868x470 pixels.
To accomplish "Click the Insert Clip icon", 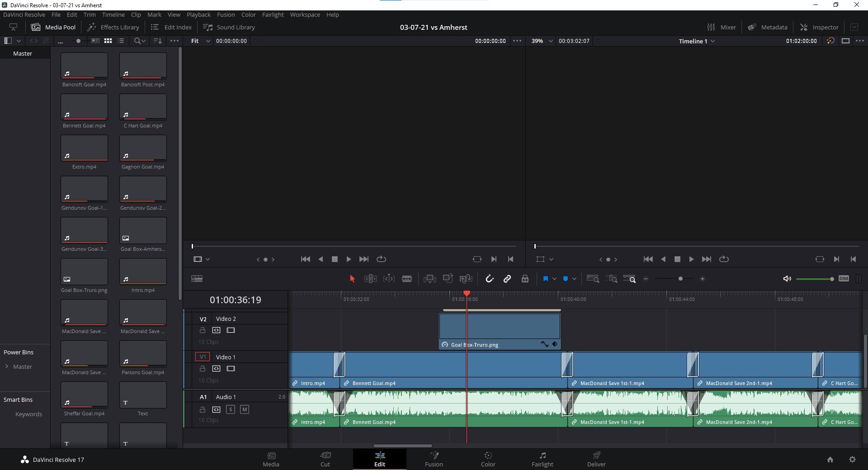I will 429,279.
